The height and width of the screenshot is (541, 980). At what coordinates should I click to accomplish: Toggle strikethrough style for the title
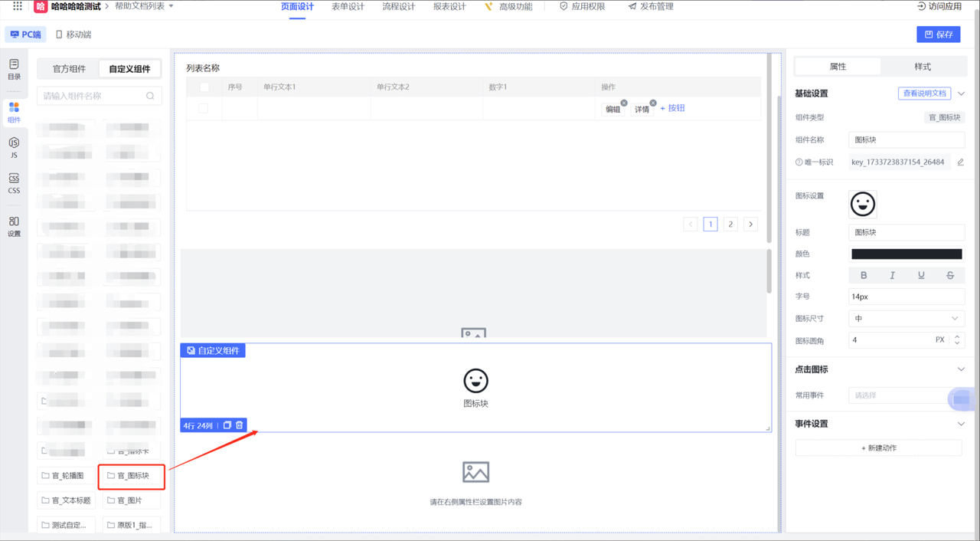(x=950, y=275)
